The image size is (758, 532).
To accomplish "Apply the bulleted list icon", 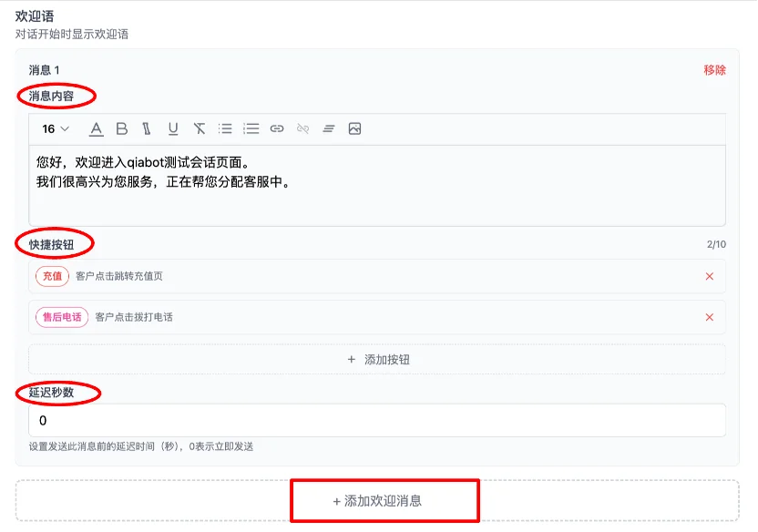I will coord(225,128).
